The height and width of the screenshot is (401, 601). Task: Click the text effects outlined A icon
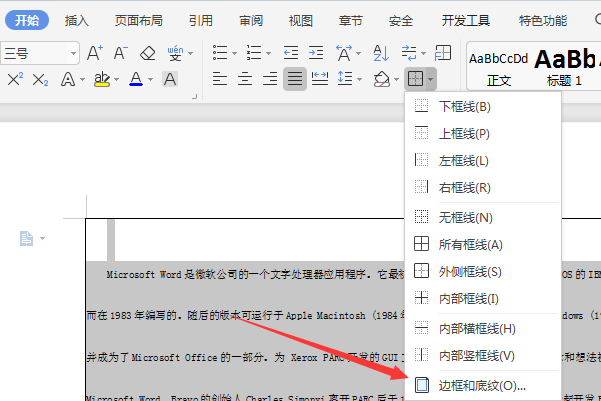(68, 80)
